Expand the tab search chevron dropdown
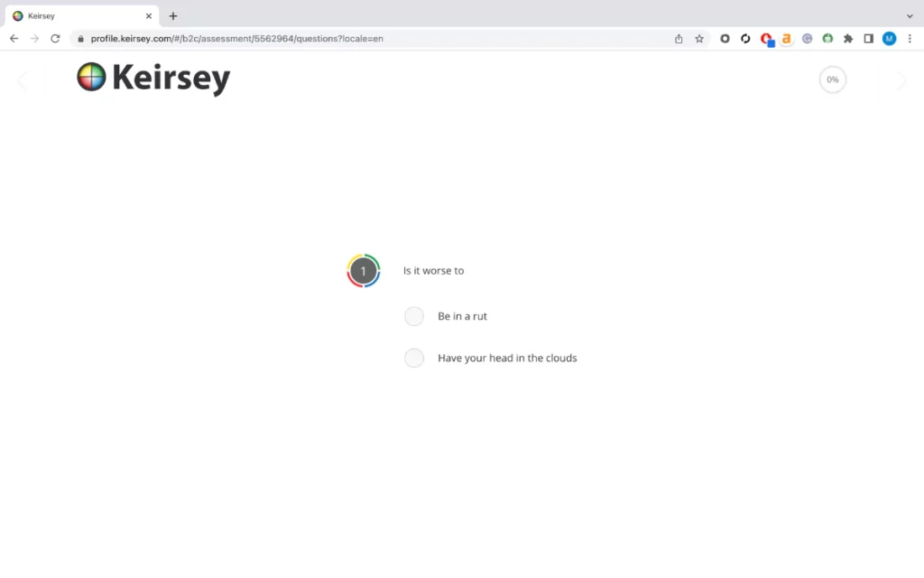The width and height of the screenshot is (924, 578). (x=910, y=16)
